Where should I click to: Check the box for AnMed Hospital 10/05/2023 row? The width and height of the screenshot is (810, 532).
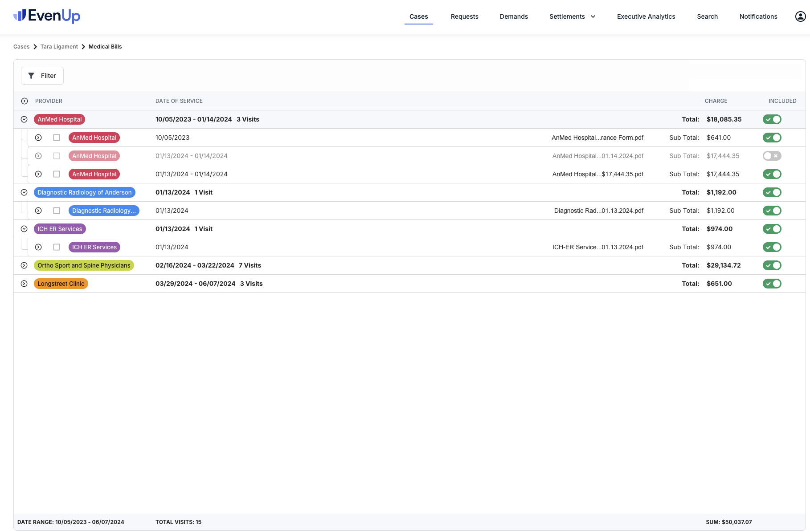tap(57, 138)
